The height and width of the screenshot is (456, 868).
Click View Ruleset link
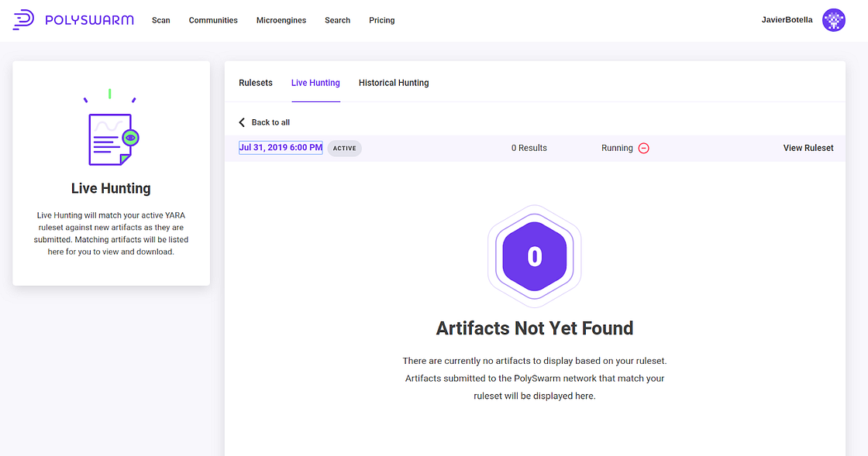point(808,148)
